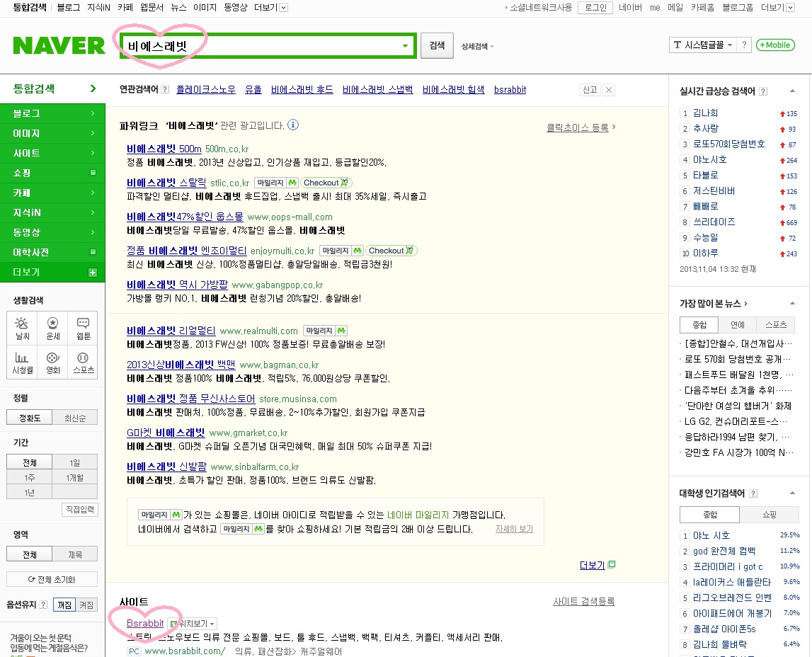Click the square icon on 쇼핑 sidebar item

(x=93, y=173)
